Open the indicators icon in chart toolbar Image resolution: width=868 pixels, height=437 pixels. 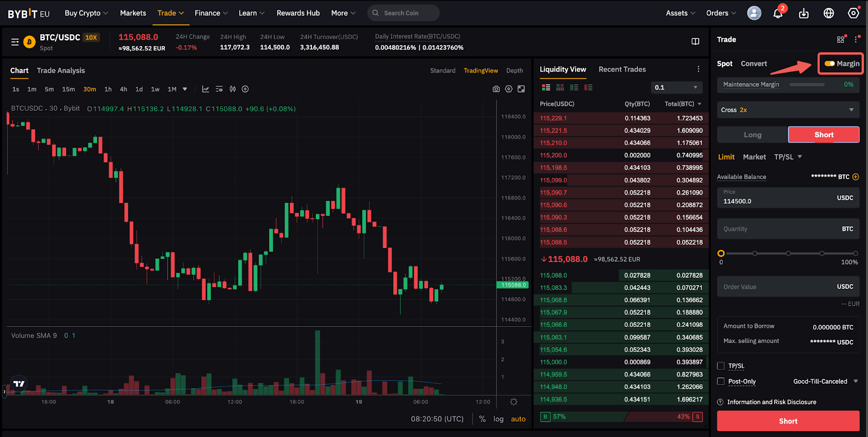point(206,89)
